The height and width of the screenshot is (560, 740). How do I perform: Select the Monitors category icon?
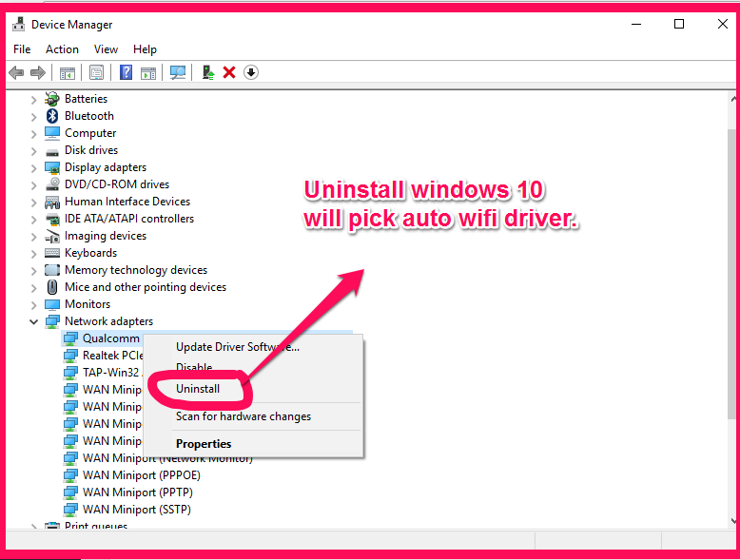[x=52, y=304]
